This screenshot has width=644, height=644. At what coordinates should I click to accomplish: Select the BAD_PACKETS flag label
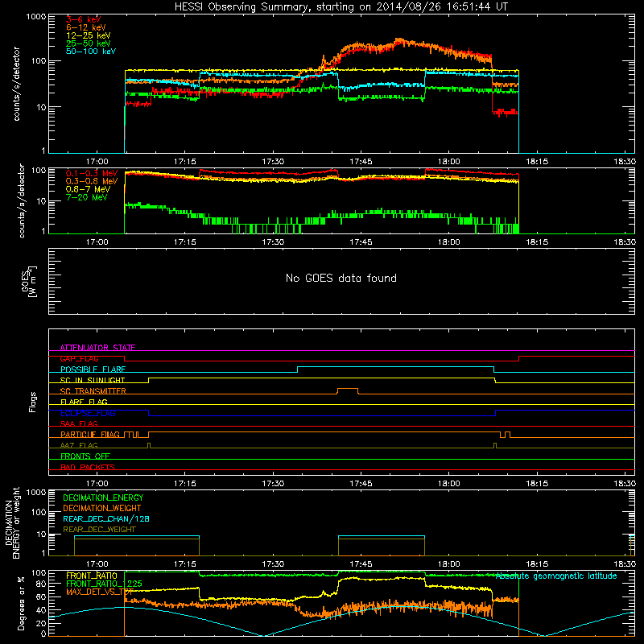(x=88, y=467)
